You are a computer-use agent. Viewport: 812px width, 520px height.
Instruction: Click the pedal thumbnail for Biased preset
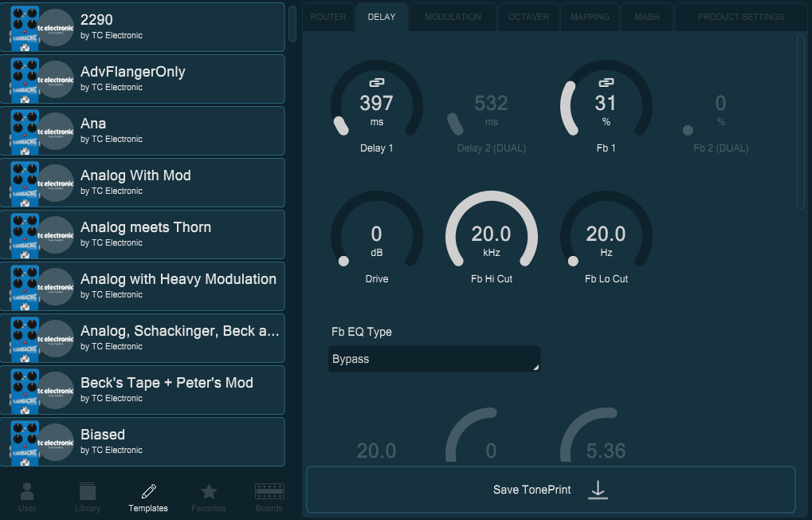[x=25, y=442]
